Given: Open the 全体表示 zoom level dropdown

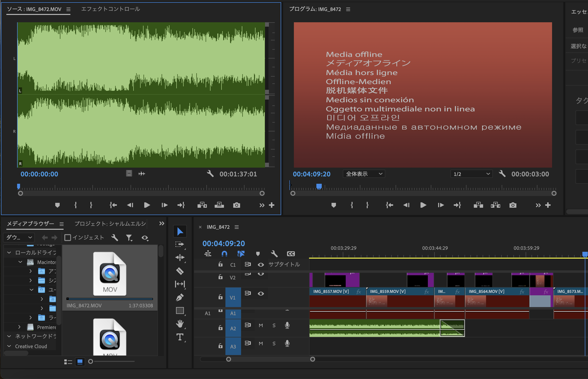Looking at the screenshot, I should coord(364,174).
